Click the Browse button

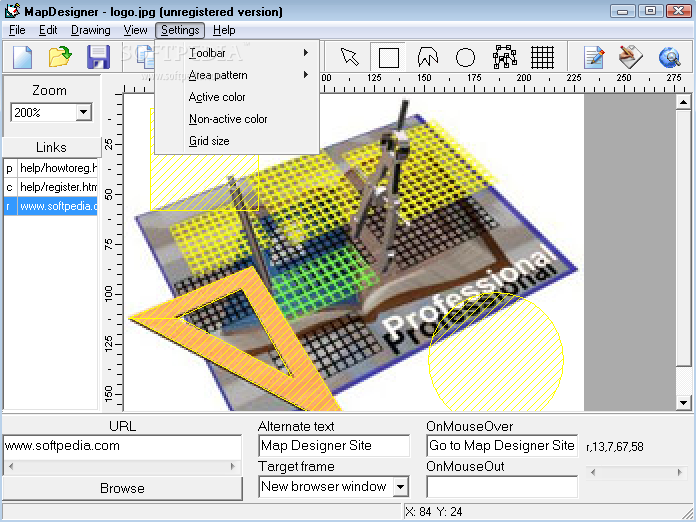point(123,488)
